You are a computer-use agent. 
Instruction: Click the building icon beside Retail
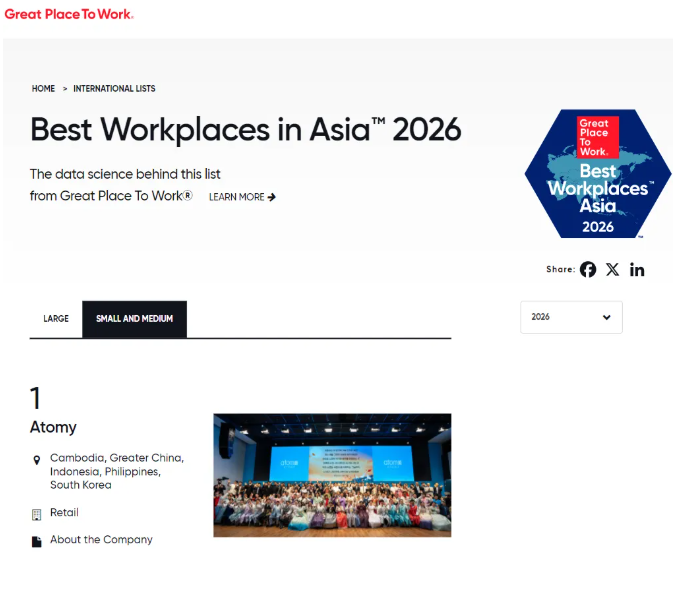(x=37, y=514)
